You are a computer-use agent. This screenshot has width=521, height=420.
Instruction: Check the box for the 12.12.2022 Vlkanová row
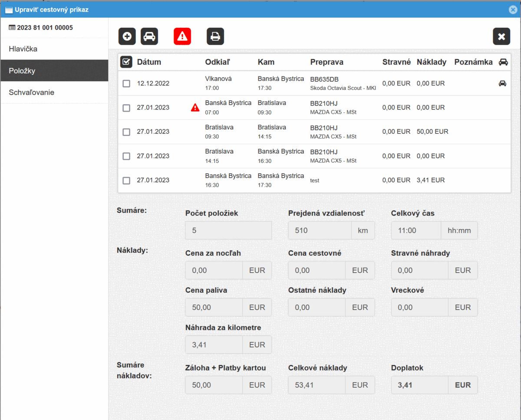coord(126,83)
